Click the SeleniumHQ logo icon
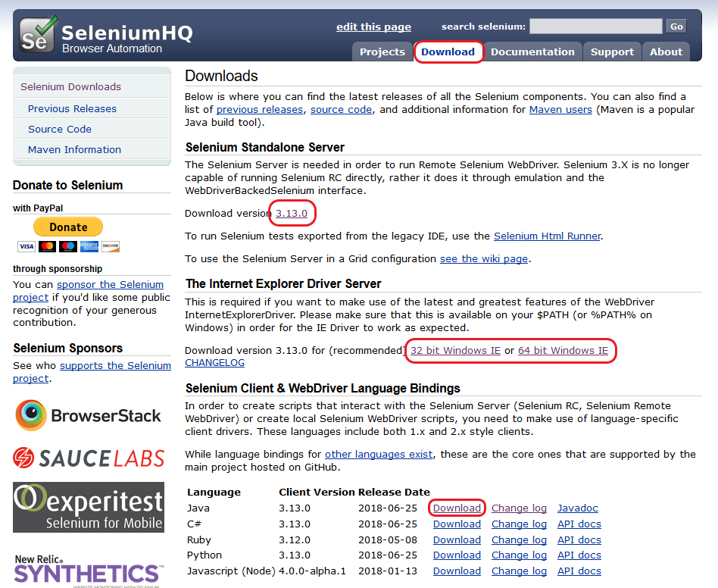 coord(39,34)
